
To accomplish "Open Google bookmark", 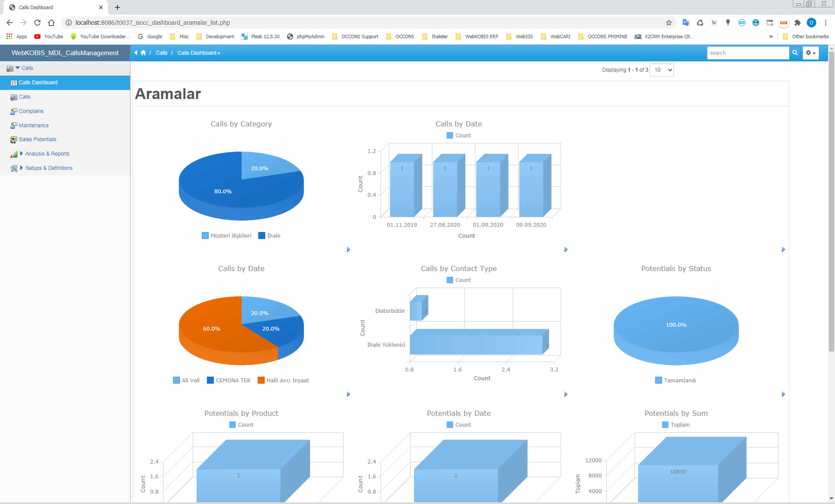I will coord(150,36).
